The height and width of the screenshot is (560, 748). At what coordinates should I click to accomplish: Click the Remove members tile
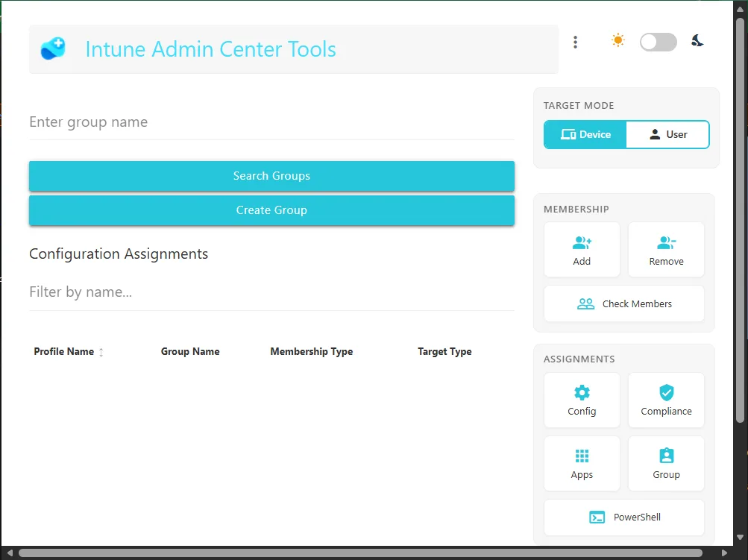coord(667,250)
